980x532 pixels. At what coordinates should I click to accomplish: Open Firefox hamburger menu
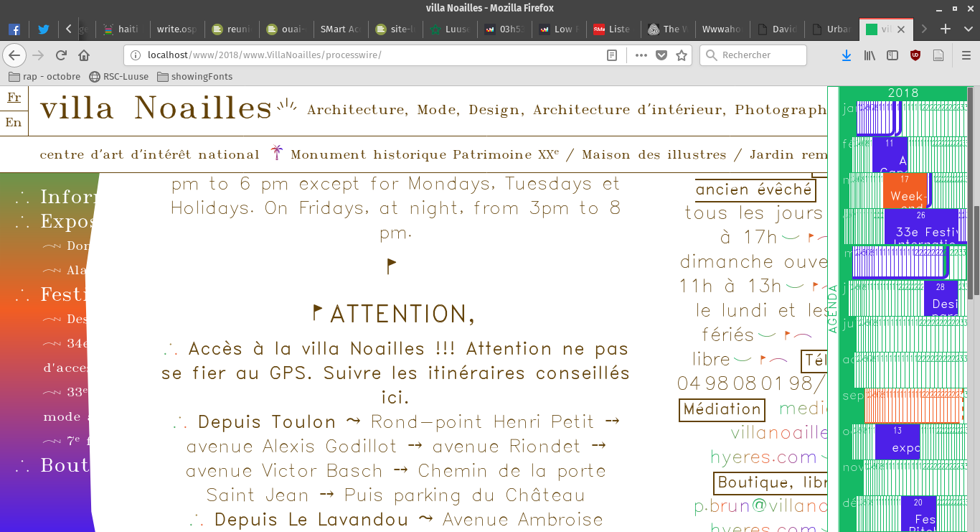(966, 55)
